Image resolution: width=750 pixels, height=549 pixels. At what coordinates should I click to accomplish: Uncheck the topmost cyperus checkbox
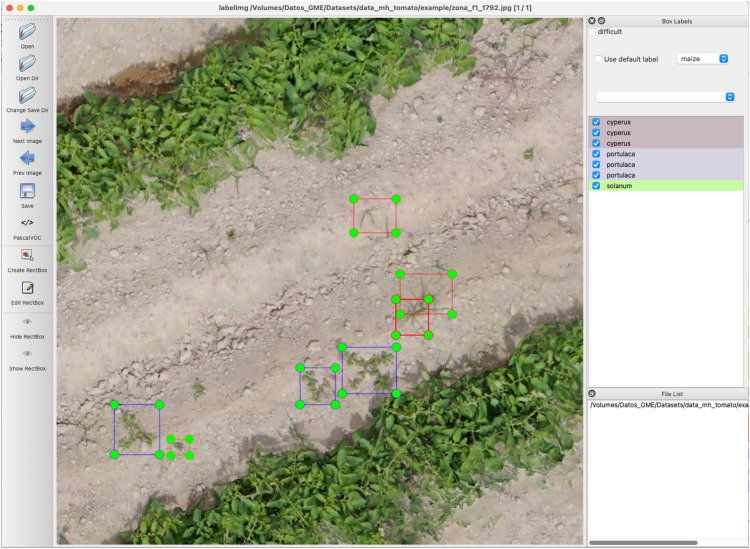[596, 122]
